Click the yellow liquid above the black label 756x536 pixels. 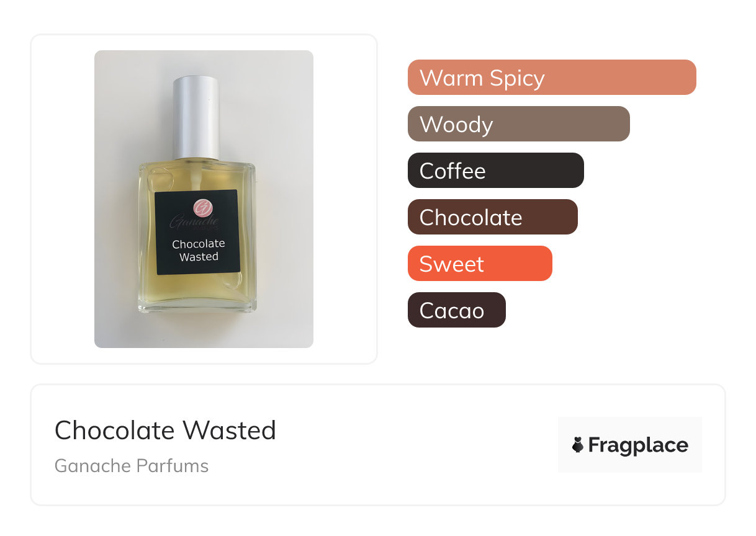[x=197, y=177]
